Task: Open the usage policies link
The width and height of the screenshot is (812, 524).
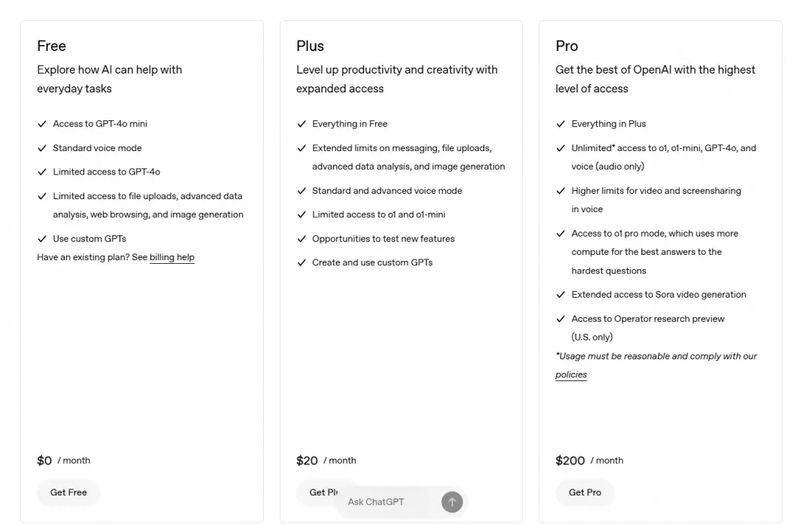Action: [x=571, y=374]
